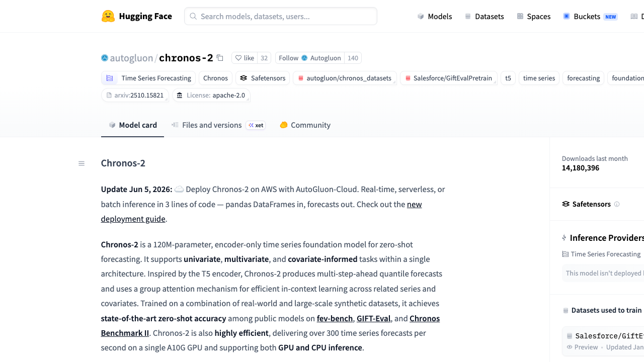Viewport: 644px width, 362px height.
Task: Open the autogluon/chronos_datasets tag
Action: (345, 78)
